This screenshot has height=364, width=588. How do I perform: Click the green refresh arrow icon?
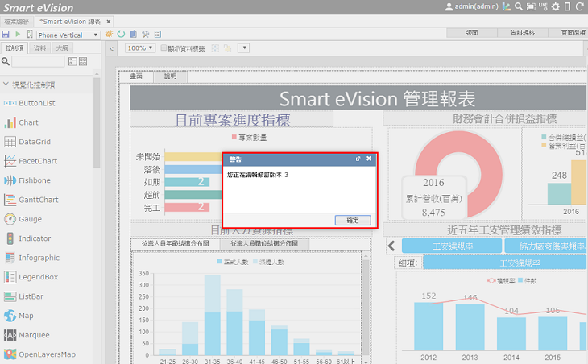[121, 35]
